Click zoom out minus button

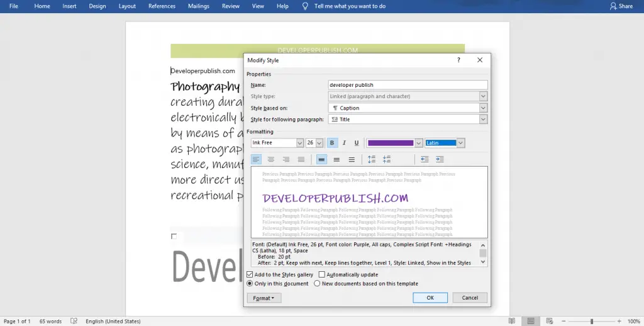(x=564, y=321)
